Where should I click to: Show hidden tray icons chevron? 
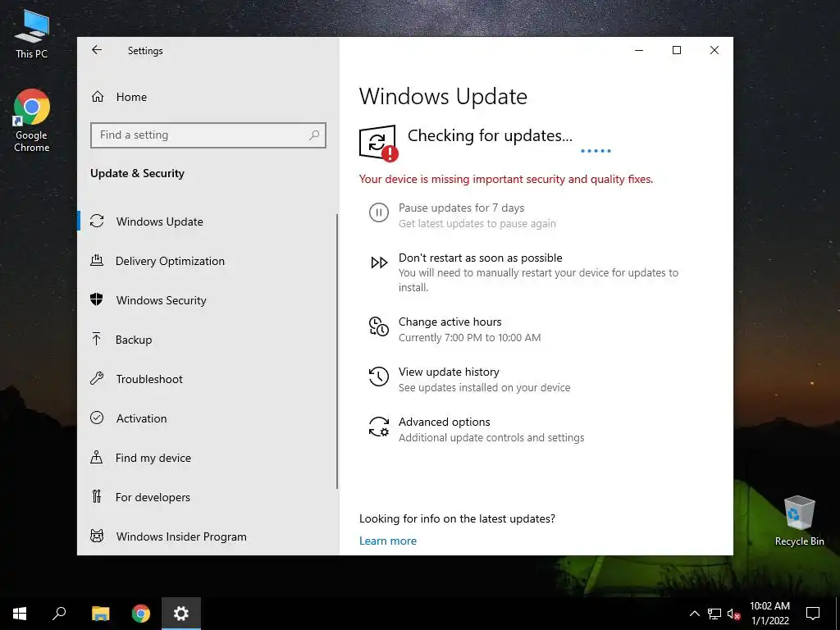click(x=694, y=614)
